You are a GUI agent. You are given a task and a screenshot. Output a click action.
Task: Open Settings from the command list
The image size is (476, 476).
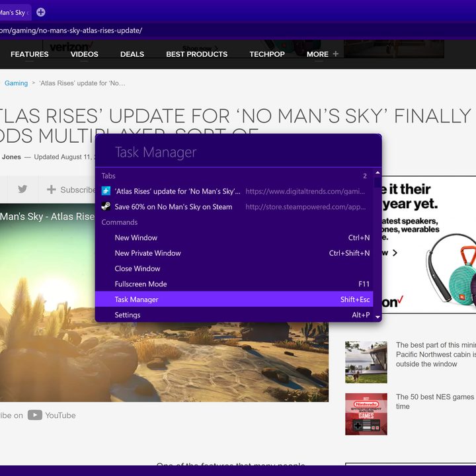(x=128, y=315)
